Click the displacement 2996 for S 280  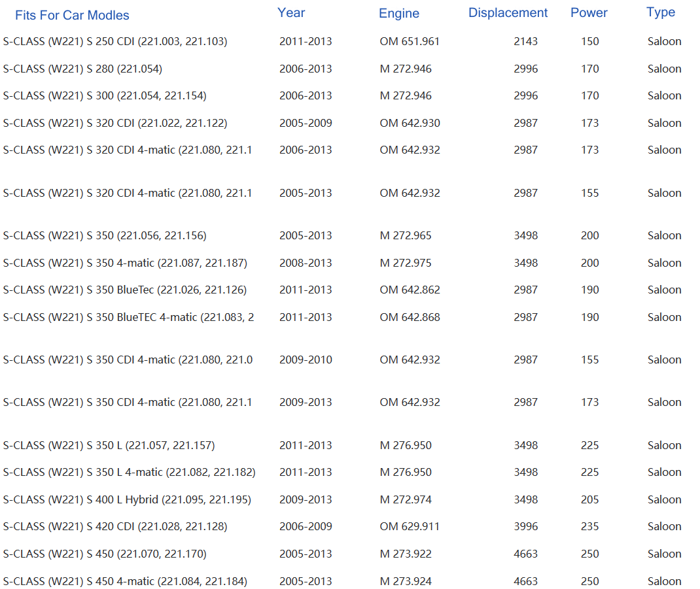pos(525,69)
